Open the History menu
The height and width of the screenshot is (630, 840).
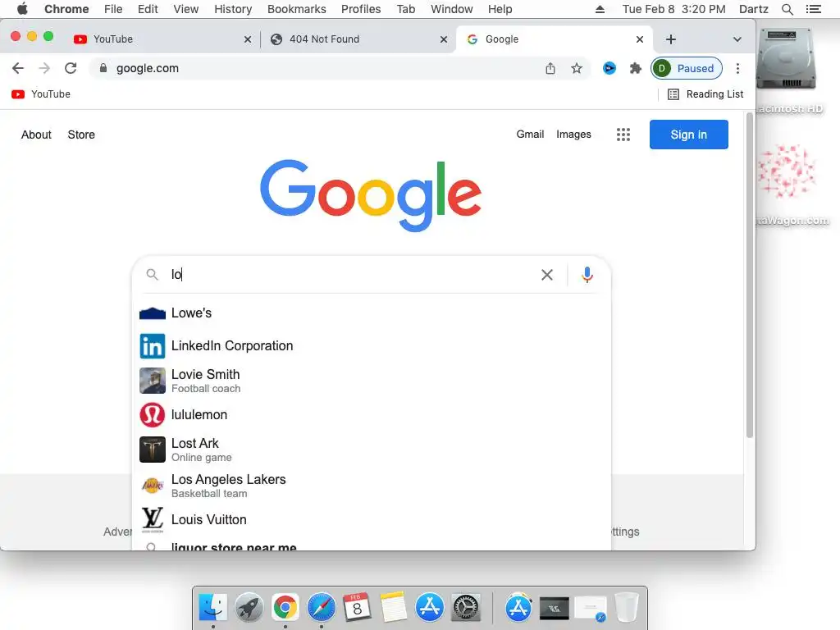pos(233,9)
